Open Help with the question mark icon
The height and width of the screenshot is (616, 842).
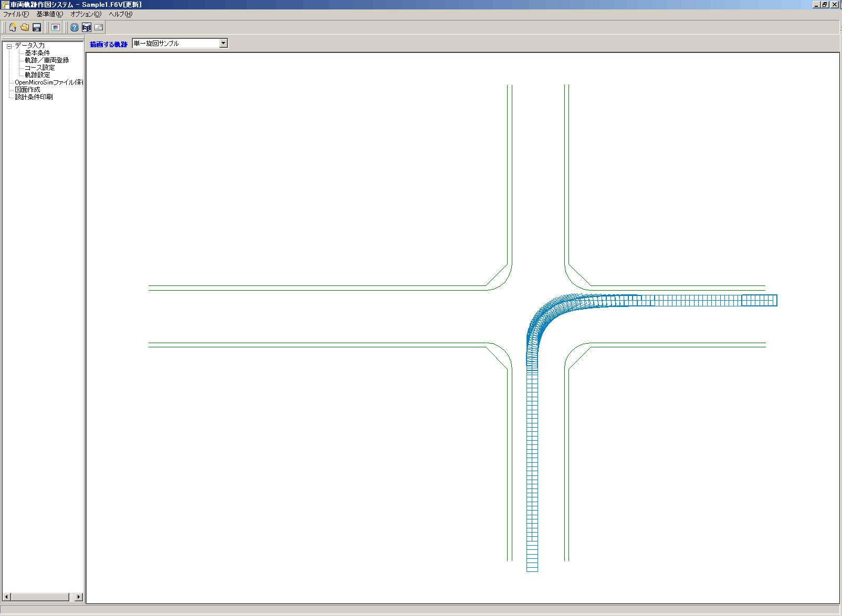coord(75,27)
